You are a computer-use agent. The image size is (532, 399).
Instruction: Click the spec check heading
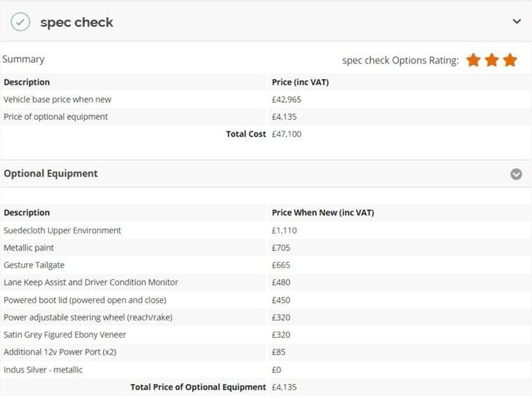coord(76,22)
